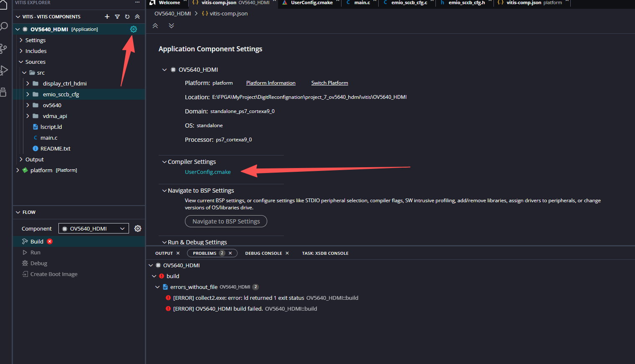Switch to the main.c editor tab
This screenshot has height=364, width=635.
[x=362, y=3]
